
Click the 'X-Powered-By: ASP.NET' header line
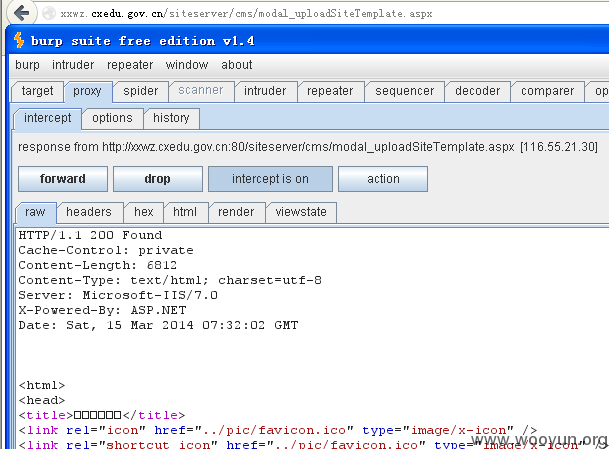pos(102,310)
